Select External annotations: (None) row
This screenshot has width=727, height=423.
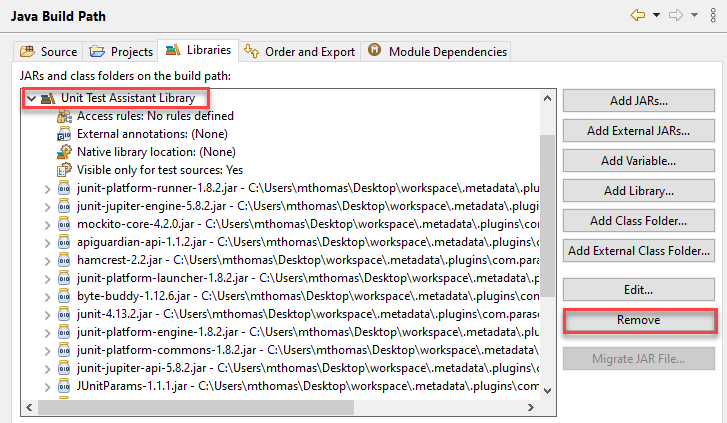point(152,134)
